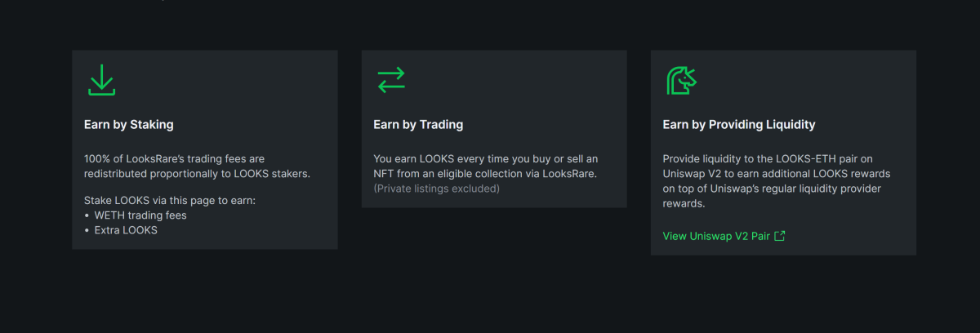Click the green Uniswap unicorn icon
The width and height of the screenshot is (980, 333).
tap(681, 80)
